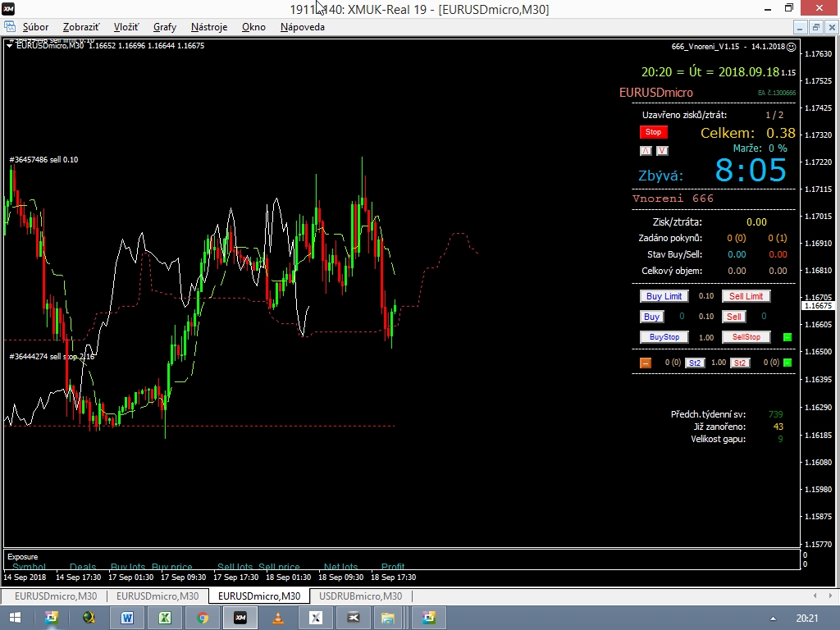Click the Vnoreni 666 label
The height and width of the screenshot is (630, 840).
click(673, 199)
